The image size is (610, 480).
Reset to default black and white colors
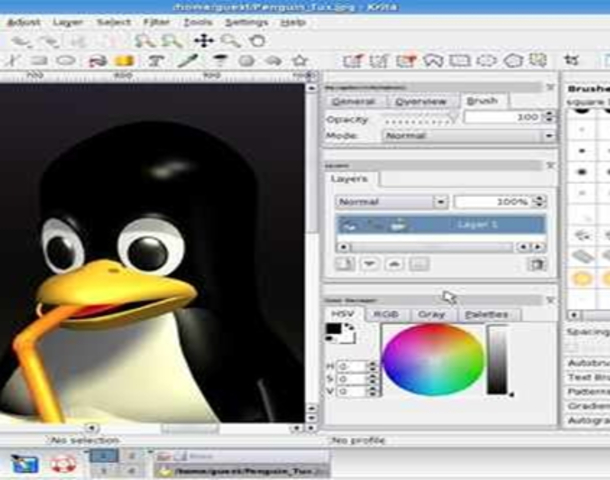(x=329, y=340)
